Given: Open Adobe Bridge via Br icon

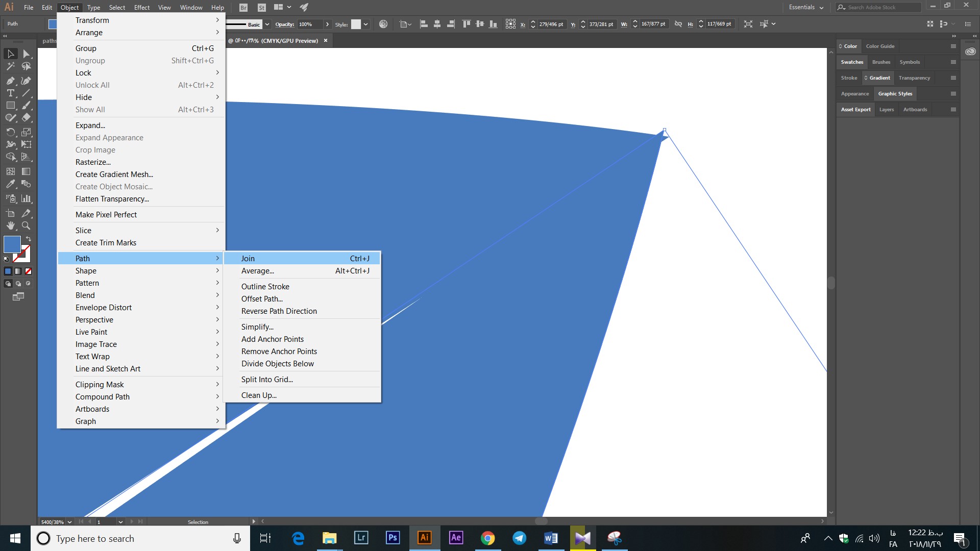Looking at the screenshot, I should click(243, 8).
